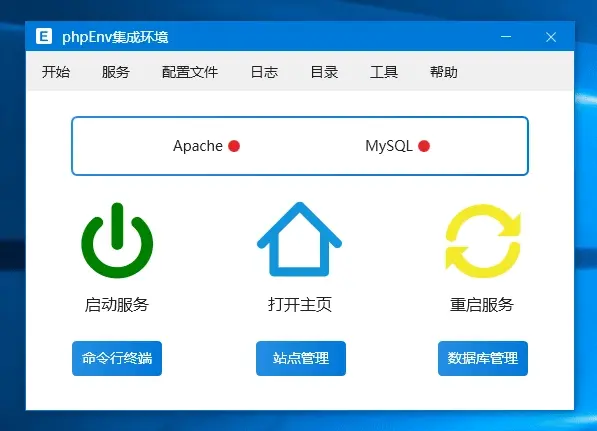Viewport: 597px width, 431px height.
Task: Click the phpEnv E logo icon
Action: point(44,37)
